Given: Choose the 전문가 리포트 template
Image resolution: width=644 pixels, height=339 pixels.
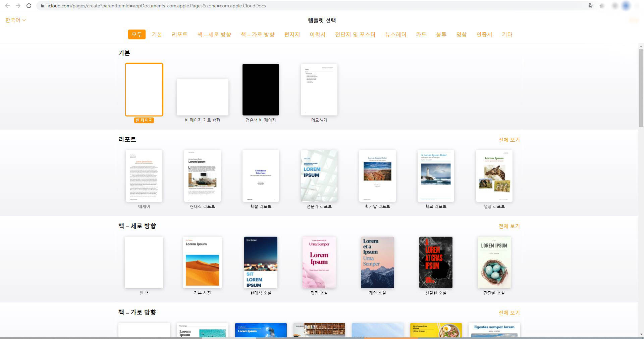Looking at the screenshot, I should 319,176.
